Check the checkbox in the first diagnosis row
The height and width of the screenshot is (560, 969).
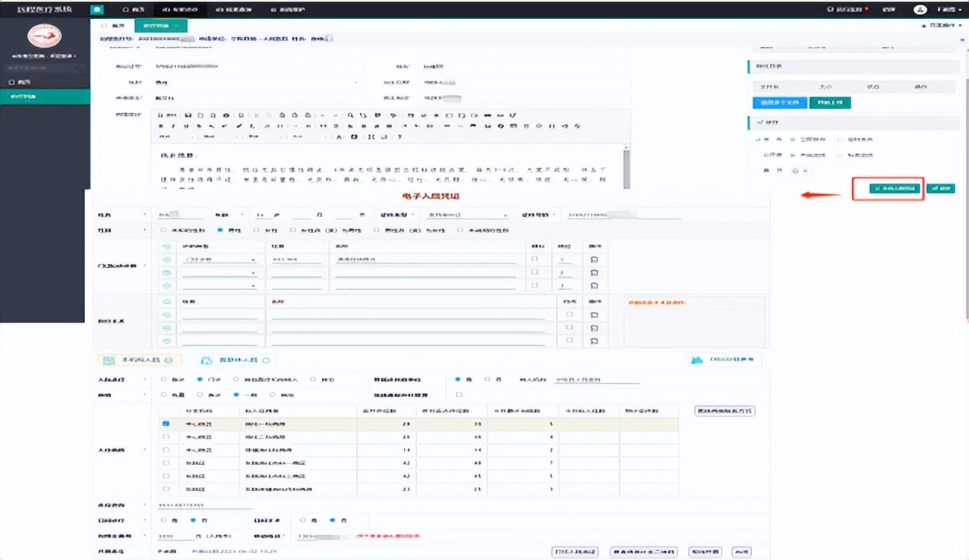point(535,260)
